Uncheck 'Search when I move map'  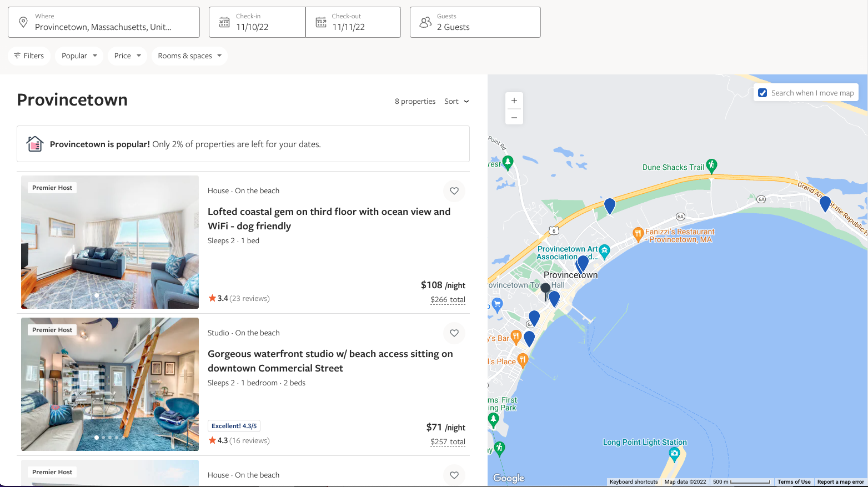pyautogui.click(x=762, y=93)
